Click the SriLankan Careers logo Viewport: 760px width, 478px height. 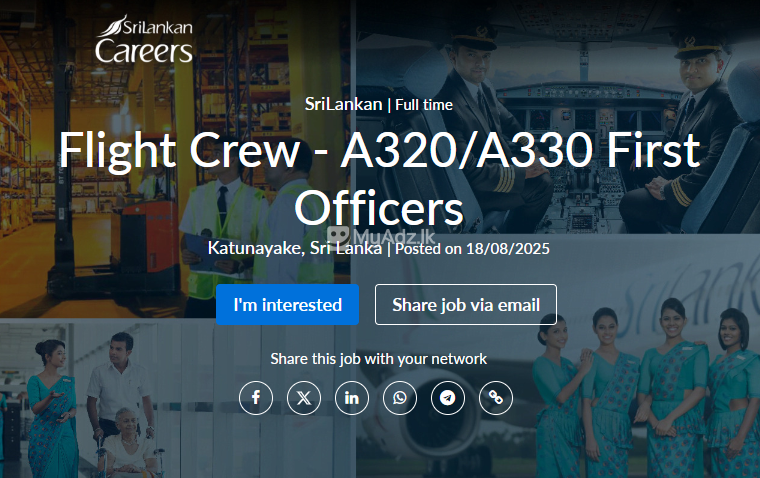point(143,40)
